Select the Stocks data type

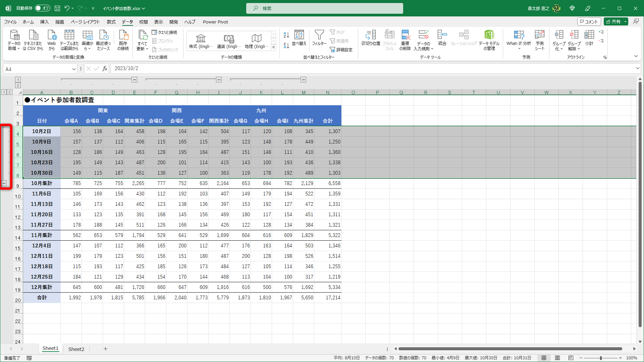click(x=201, y=41)
